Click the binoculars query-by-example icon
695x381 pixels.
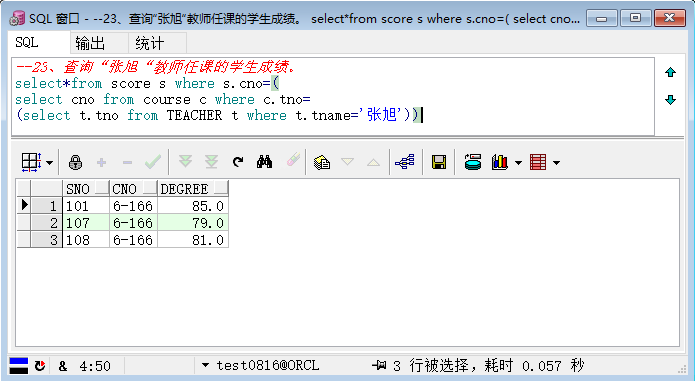pos(264,162)
